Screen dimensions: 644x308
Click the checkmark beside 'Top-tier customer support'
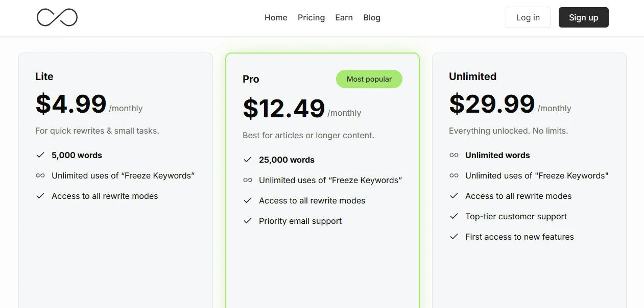454,216
